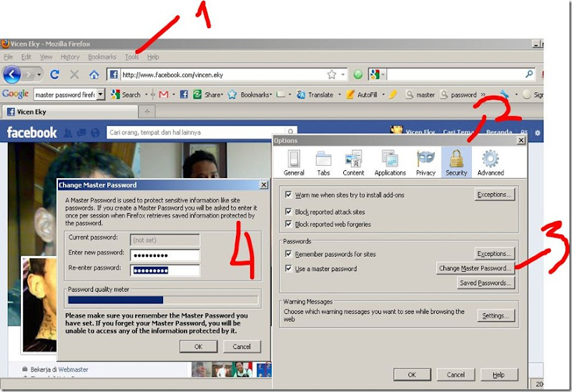Open the View menu
This screenshot has width=572, height=392.
46,57
